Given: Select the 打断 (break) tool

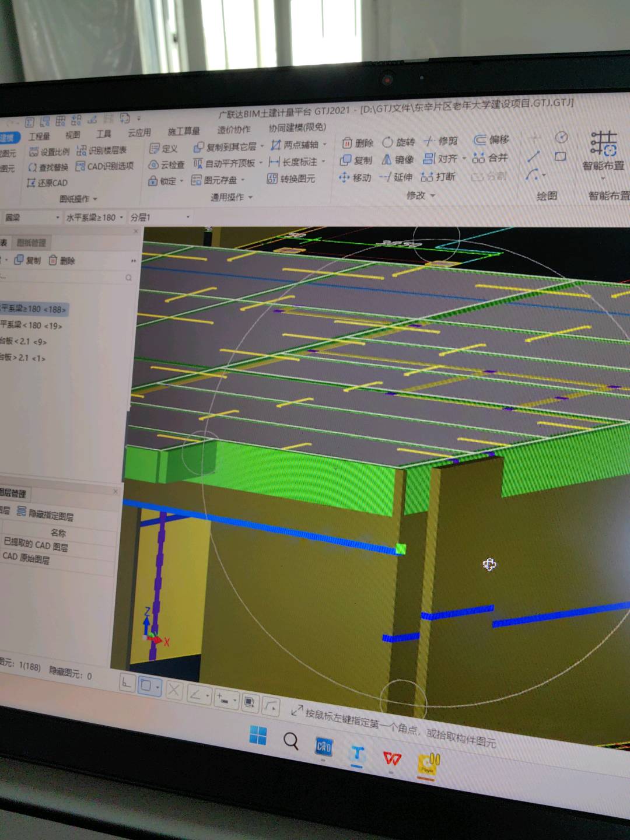Looking at the screenshot, I should (438, 176).
